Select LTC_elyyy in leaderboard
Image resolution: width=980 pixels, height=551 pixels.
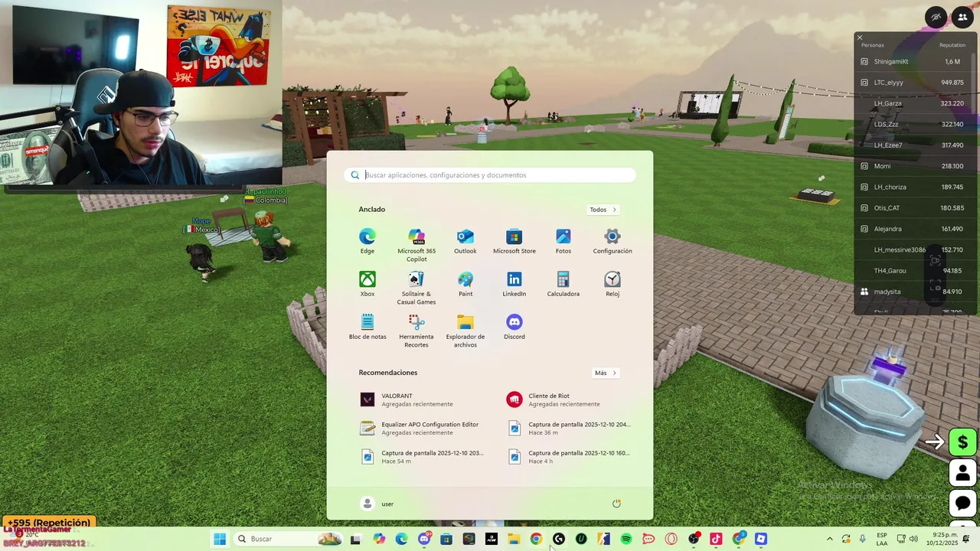[x=915, y=82]
